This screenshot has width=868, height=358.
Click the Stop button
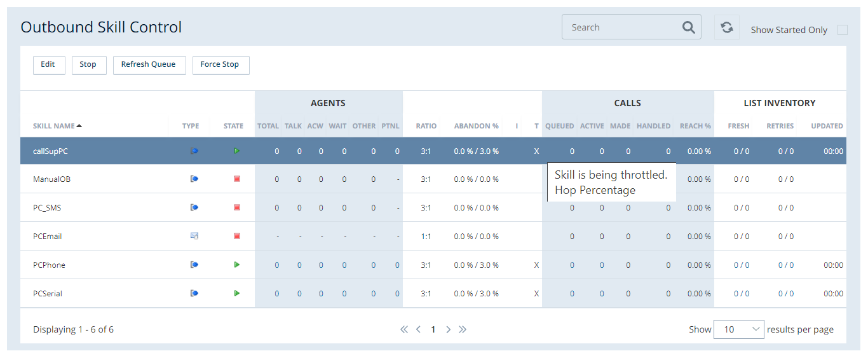[88, 65]
